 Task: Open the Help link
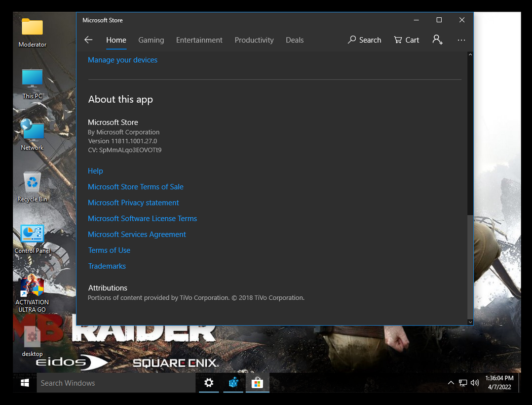pos(95,171)
